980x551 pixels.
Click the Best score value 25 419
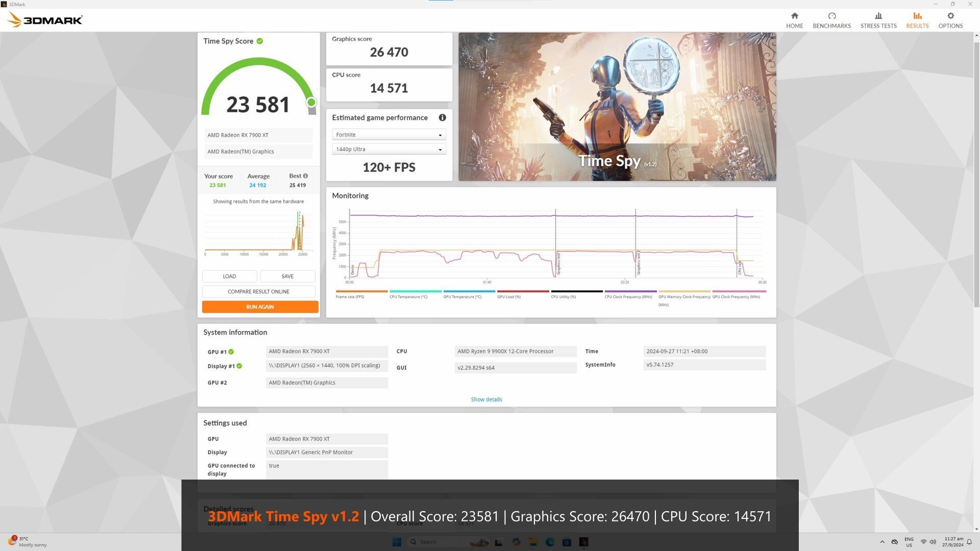tap(298, 185)
